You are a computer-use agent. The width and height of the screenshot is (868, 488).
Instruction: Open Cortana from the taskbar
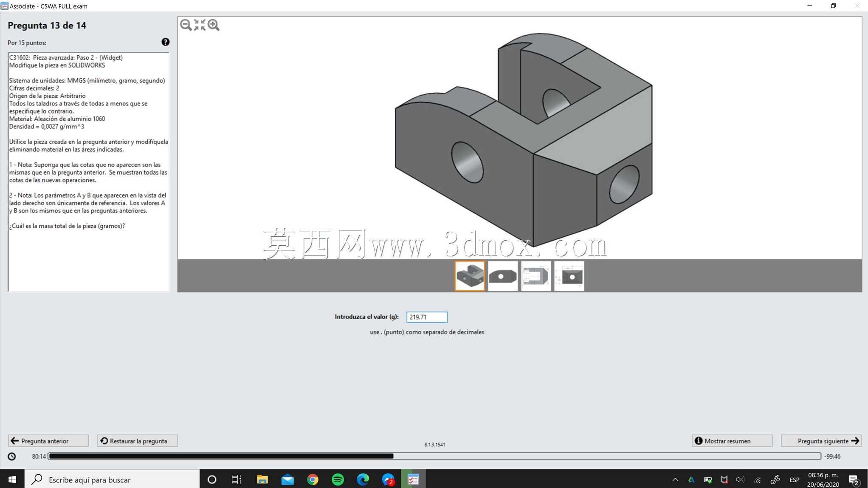coord(212,479)
